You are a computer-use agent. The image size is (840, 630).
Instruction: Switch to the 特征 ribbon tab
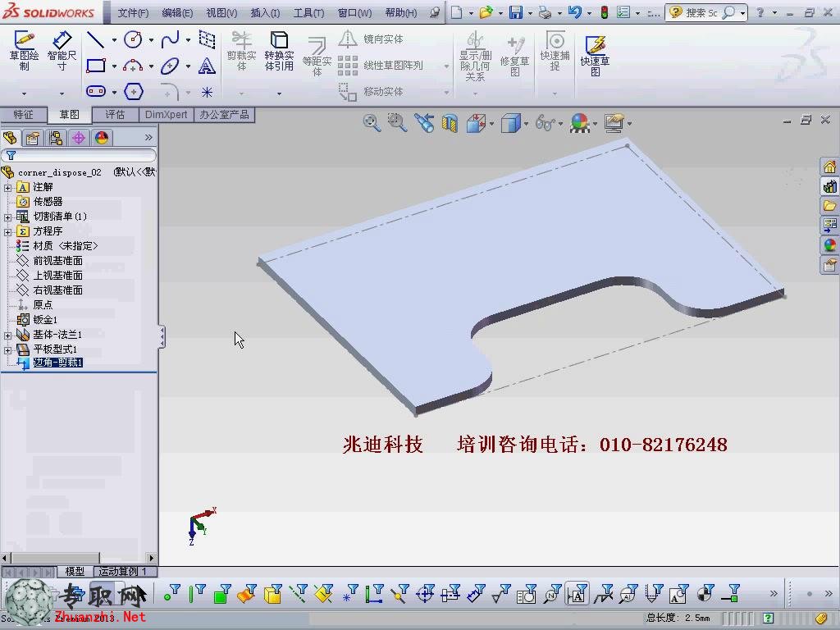coord(23,115)
